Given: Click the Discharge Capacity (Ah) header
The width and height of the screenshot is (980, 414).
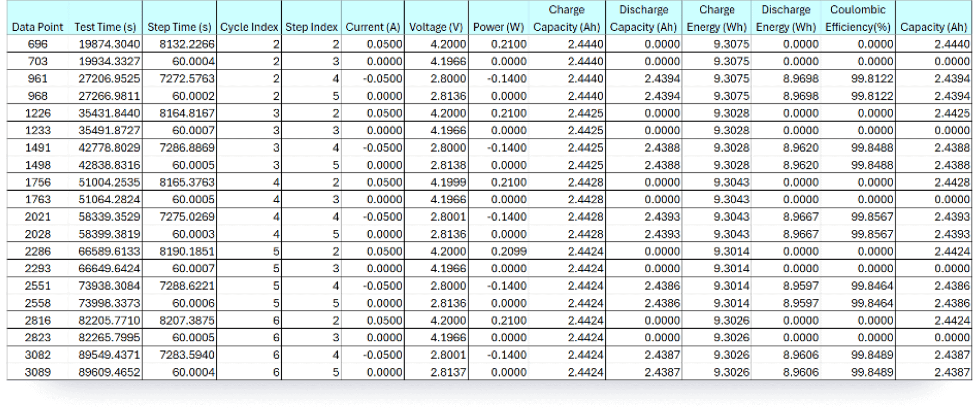Looking at the screenshot, I should point(643,18).
